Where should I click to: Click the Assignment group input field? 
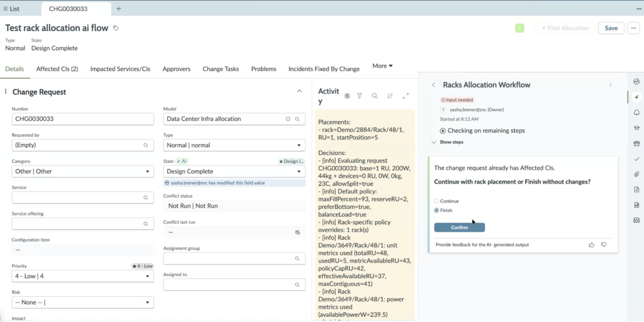[234, 258]
